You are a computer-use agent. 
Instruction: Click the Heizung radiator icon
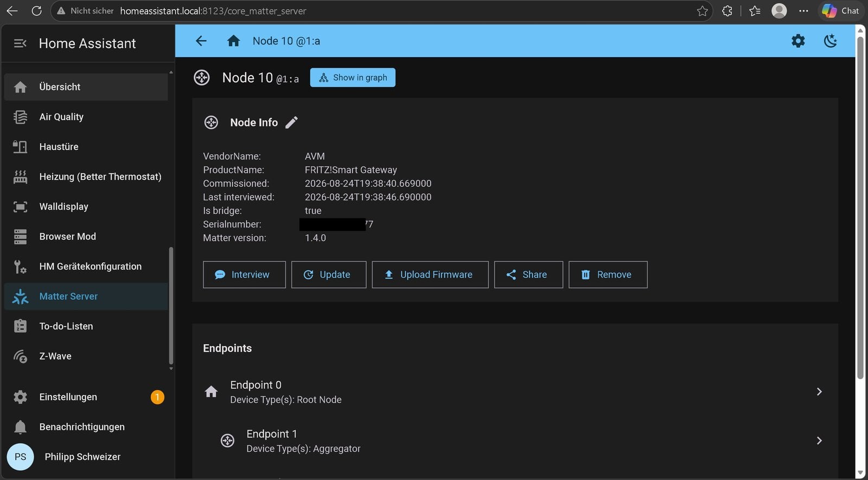tap(20, 176)
